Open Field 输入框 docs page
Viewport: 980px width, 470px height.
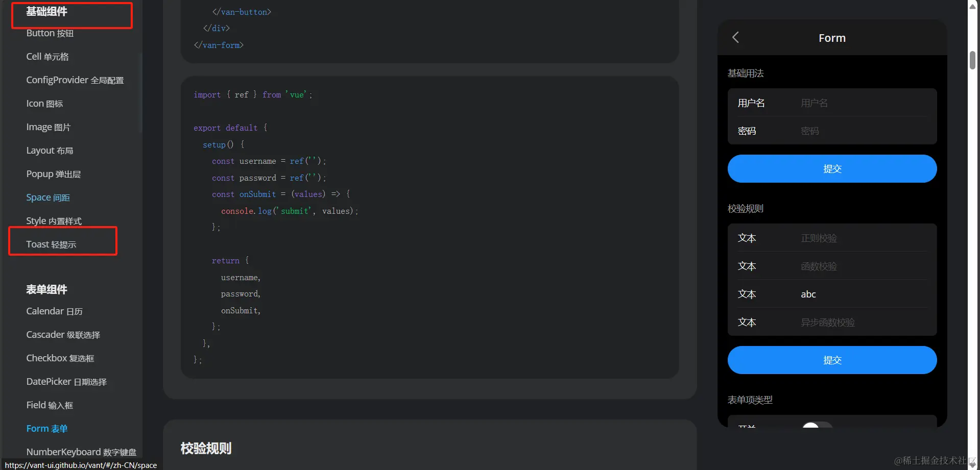pos(50,405)
